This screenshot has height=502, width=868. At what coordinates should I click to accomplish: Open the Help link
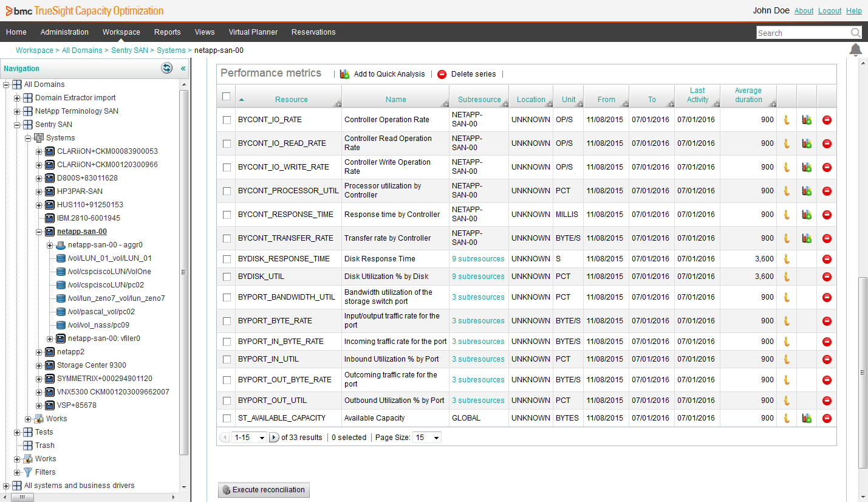[x=854, y=11]
